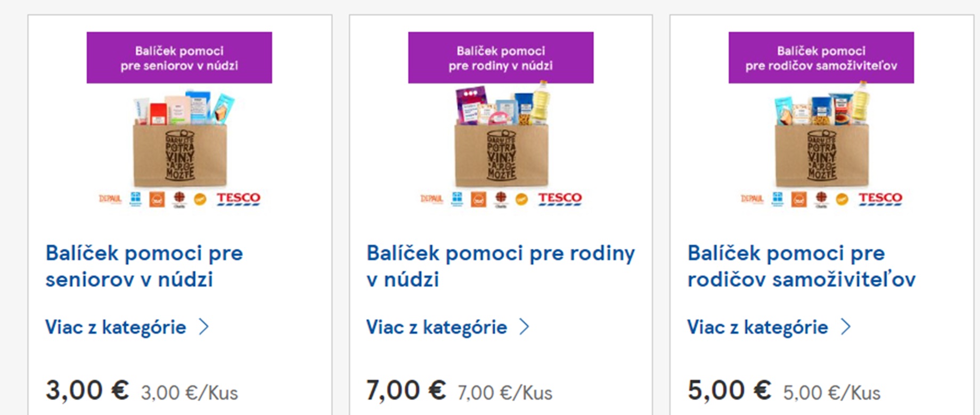This screenshot has height=415, width=980.
Task: Click the chevron next to the single parents card's Viac z kategórie
Action: click(846, 327)
